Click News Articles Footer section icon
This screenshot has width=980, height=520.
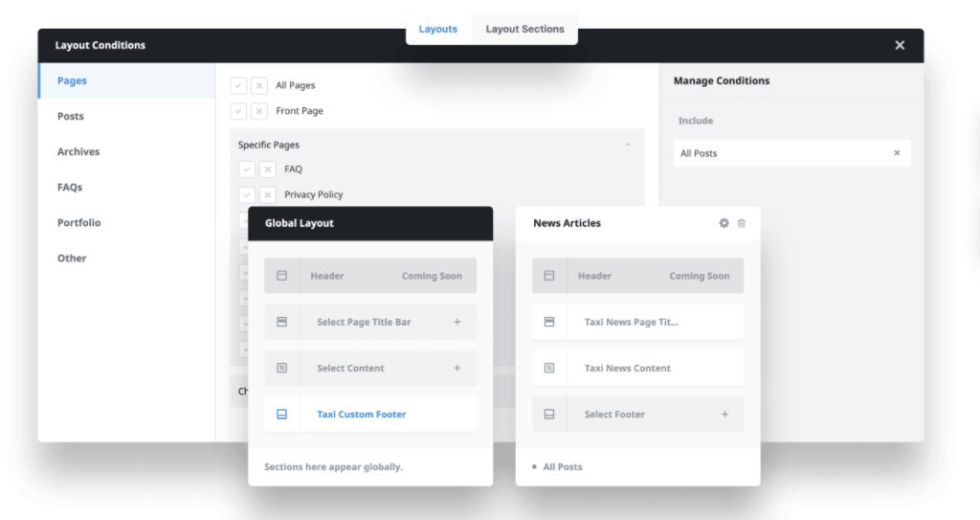pos(549,415)
